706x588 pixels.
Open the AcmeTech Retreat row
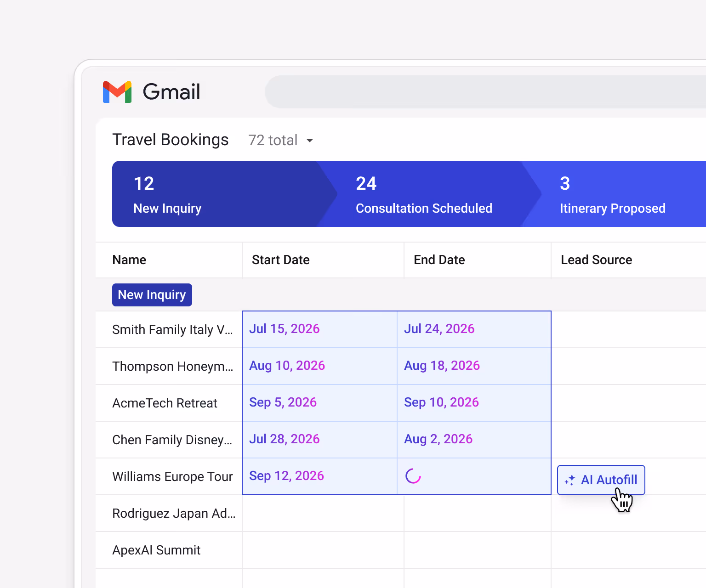[165, 403]
